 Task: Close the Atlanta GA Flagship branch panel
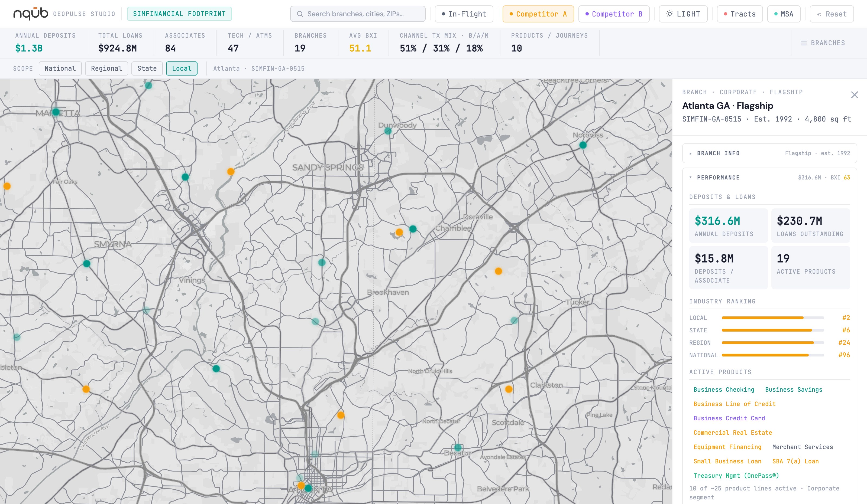pos(854,95)
